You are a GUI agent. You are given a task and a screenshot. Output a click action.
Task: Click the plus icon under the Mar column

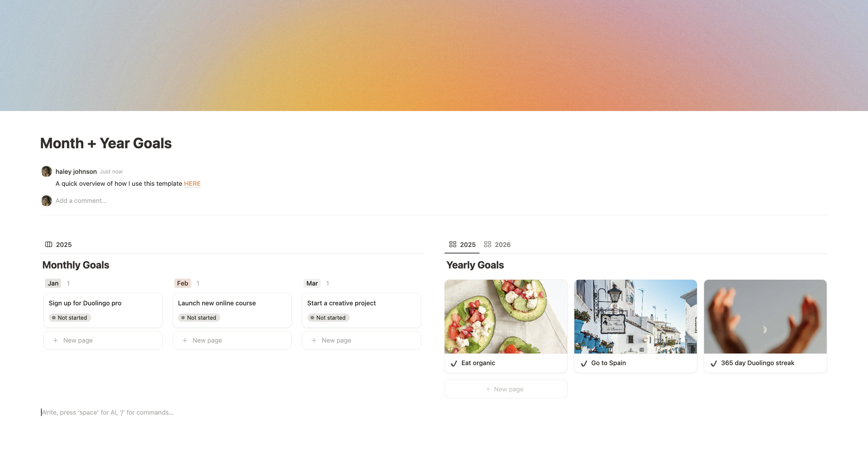pos(314,340)
